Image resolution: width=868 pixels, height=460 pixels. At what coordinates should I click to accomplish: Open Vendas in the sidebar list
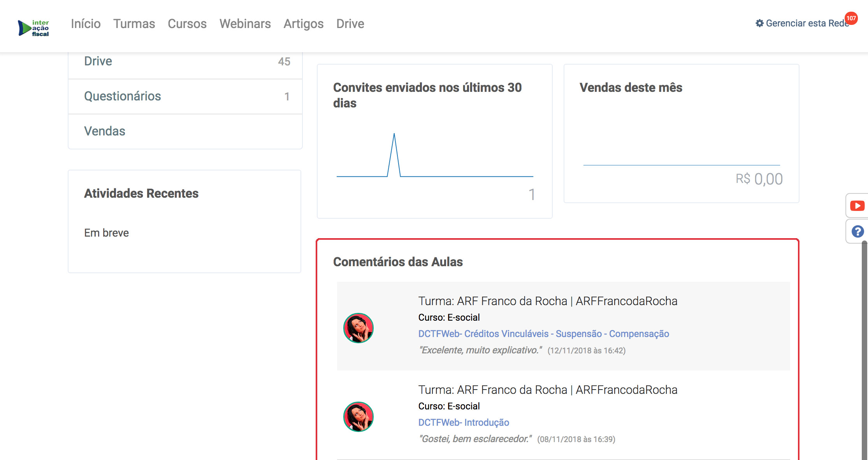click(104, 131)
